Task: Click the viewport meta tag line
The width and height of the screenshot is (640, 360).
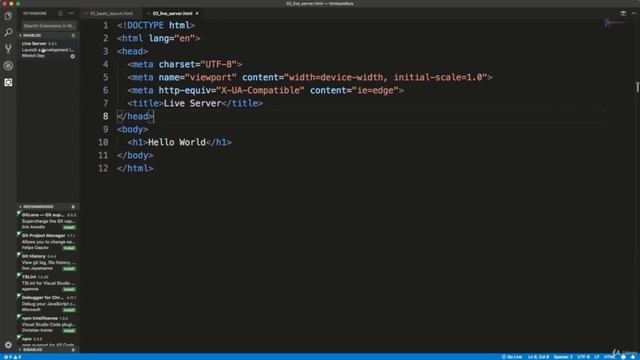Action: (310, 77)
